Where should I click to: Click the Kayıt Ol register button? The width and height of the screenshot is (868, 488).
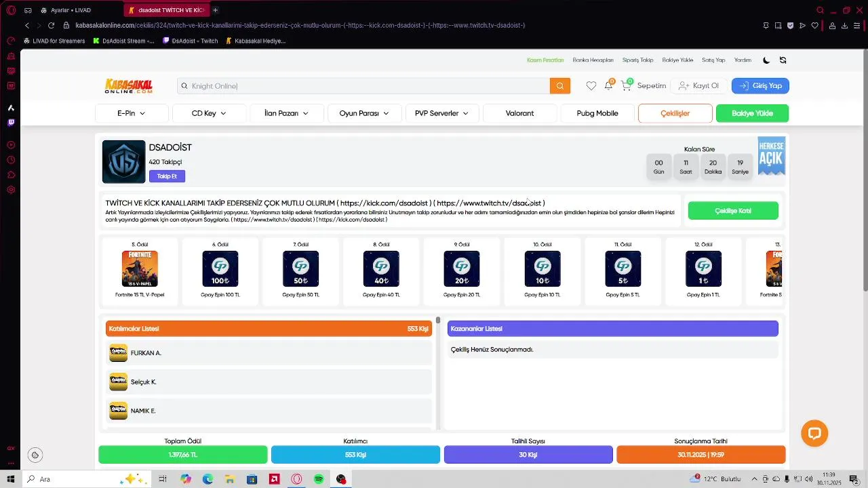coord(698,86)
